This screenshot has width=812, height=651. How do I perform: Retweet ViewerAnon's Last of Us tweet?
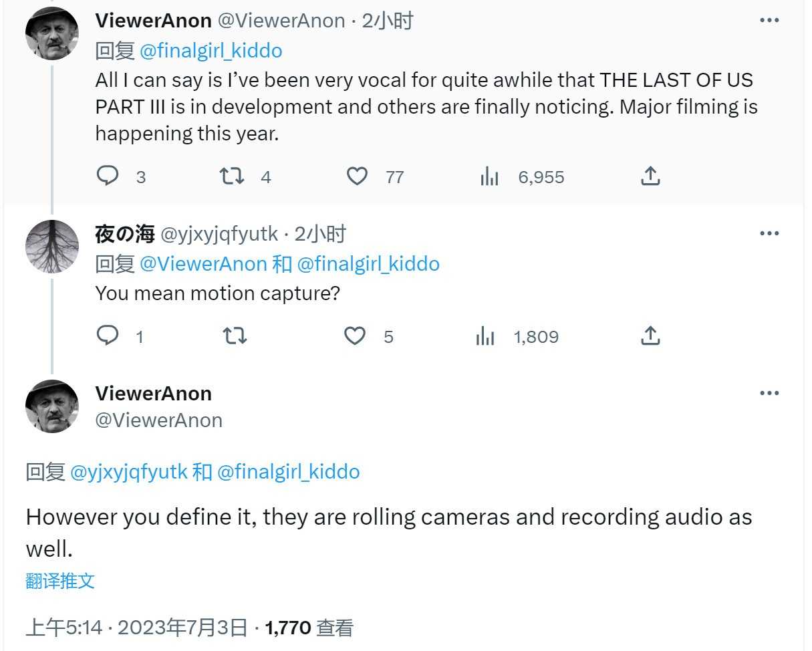click(x=232, y=176)
